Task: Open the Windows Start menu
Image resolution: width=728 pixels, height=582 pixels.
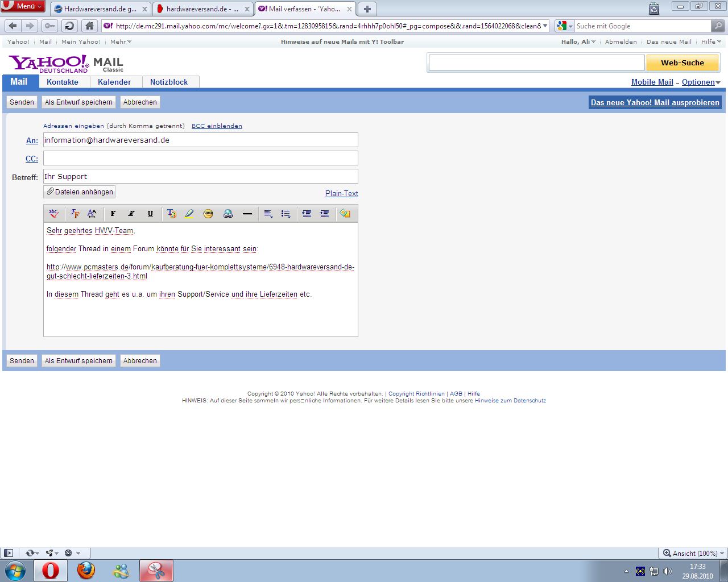Action: click(x=15, y=571)
